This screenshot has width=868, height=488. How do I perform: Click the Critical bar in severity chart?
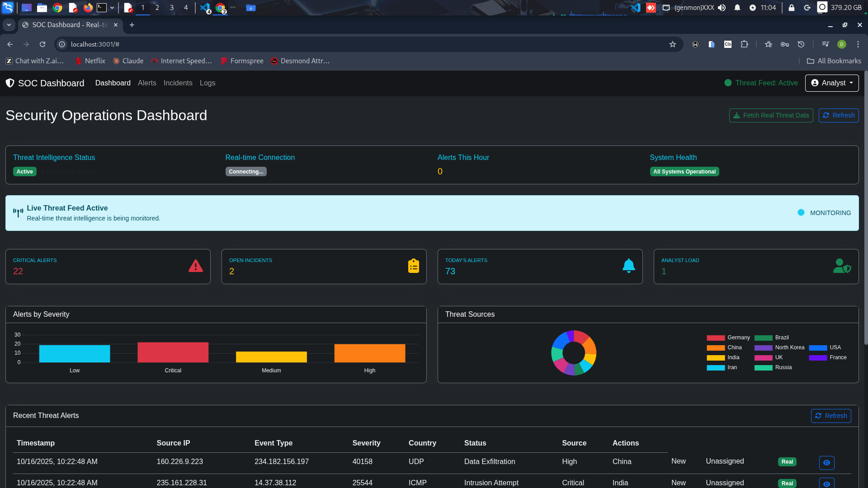click(x=173, y=352)
